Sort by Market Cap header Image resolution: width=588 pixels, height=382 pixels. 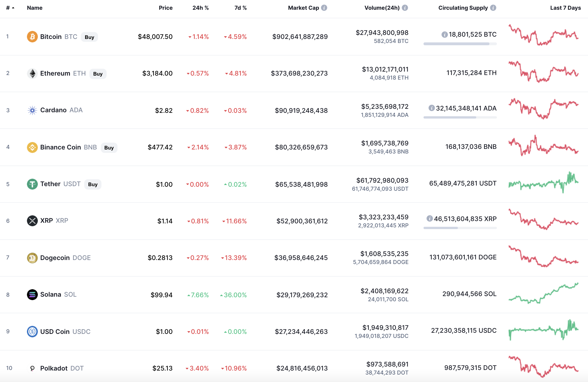[x=303, y=8]
